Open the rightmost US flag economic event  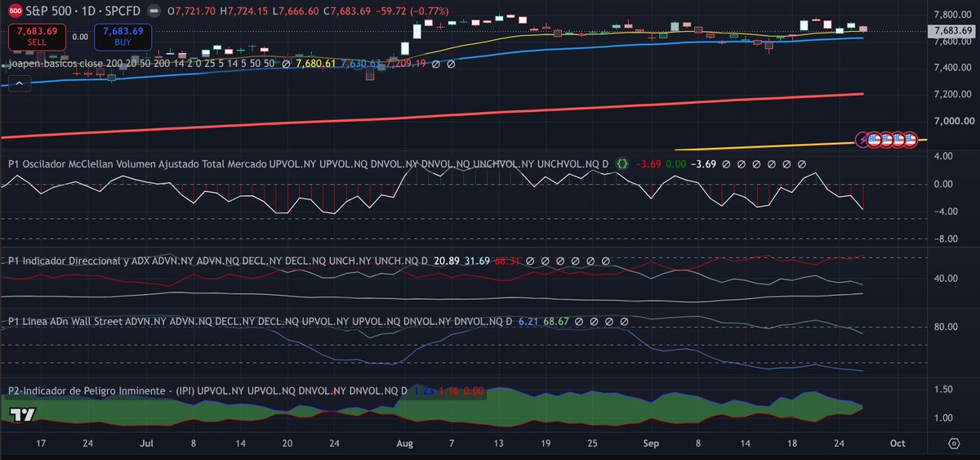pos(910,140)
